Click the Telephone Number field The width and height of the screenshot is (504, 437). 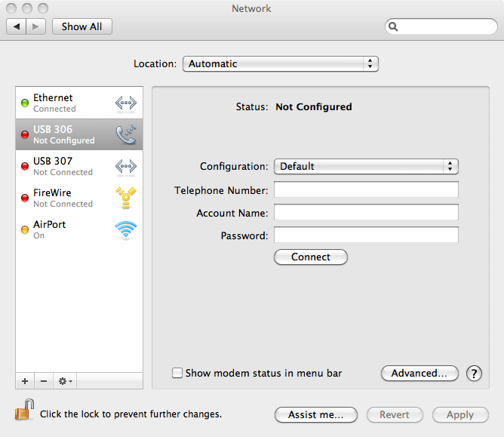coord(366,189)
